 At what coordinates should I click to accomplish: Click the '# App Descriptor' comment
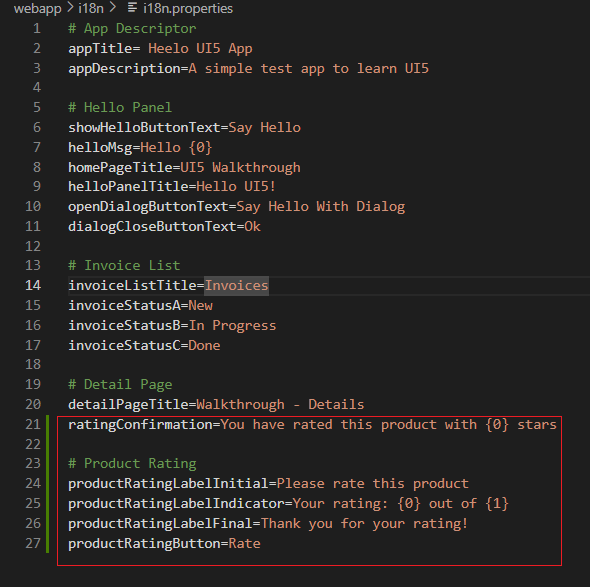(132, 29)
